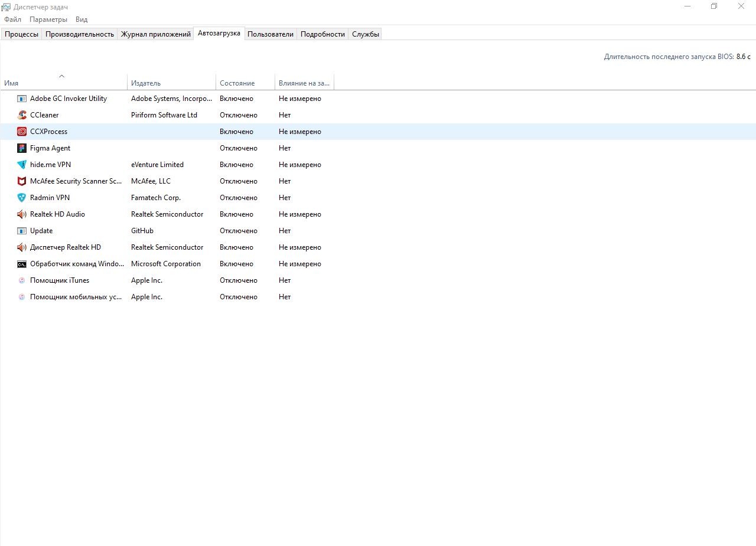The height and width of the screenshot is (546, 756).
Task: Select the Обработчик команд Windows name
Action: (77, 264)
